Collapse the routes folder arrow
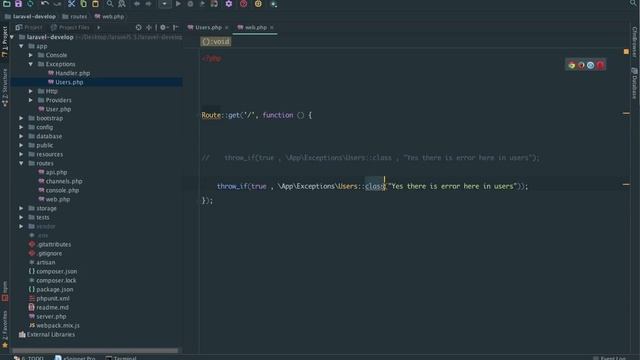 (21, 163)
